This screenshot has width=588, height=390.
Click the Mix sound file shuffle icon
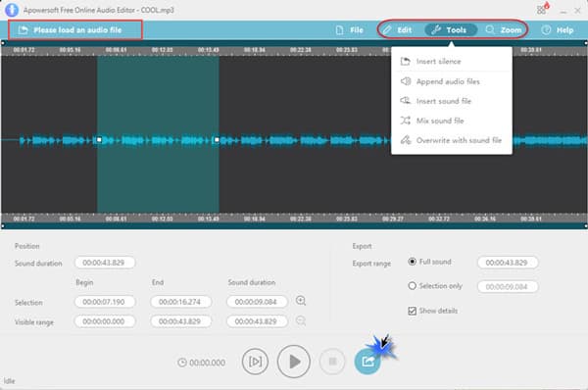[x=406, y=121]
